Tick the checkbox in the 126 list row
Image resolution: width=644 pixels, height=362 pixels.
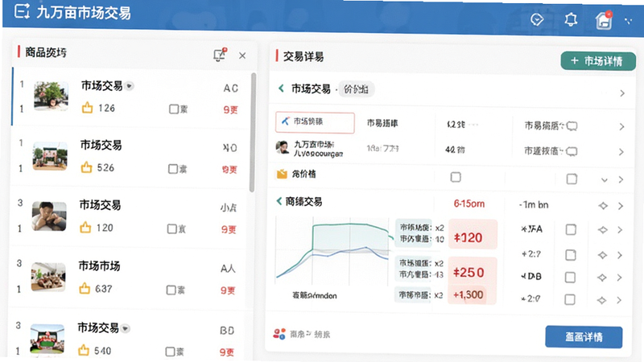click(174, 109)
